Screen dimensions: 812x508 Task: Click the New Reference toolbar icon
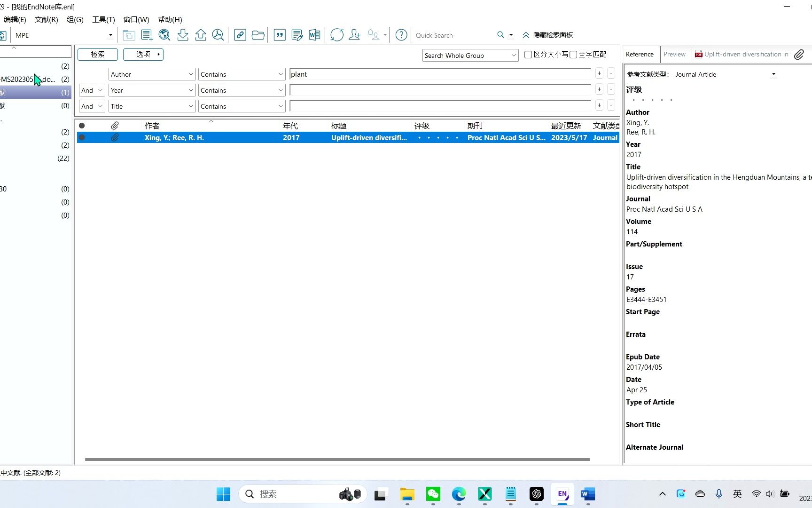(x=147, y=35)
